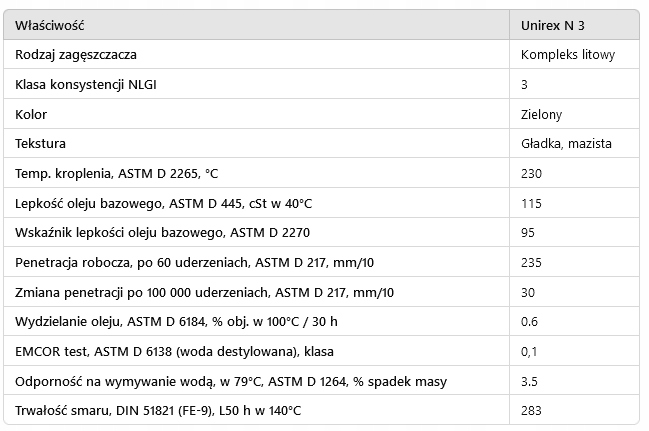Select the grease life value 283
This screenshot has width=649, height=431.
[x=532, y=411]
